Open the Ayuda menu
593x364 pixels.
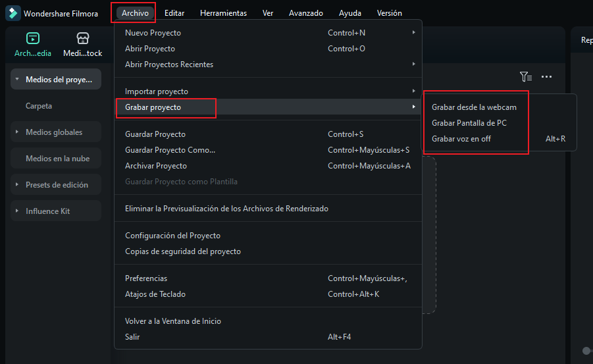coord(350,13)
